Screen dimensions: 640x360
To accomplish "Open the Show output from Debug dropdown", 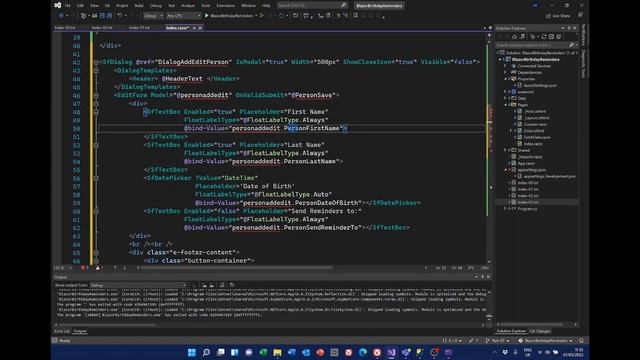I will click(138, 285).
